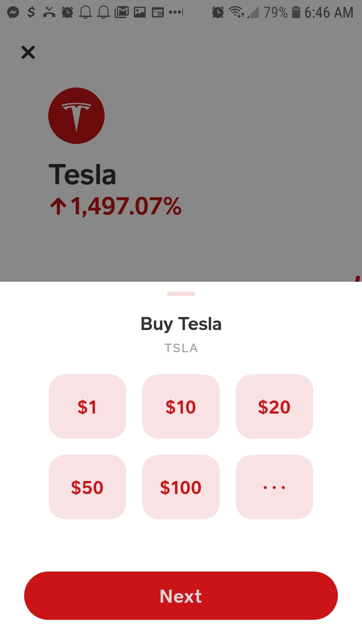
Task: Pick the $20 amount option
Action: pos(274,407)
